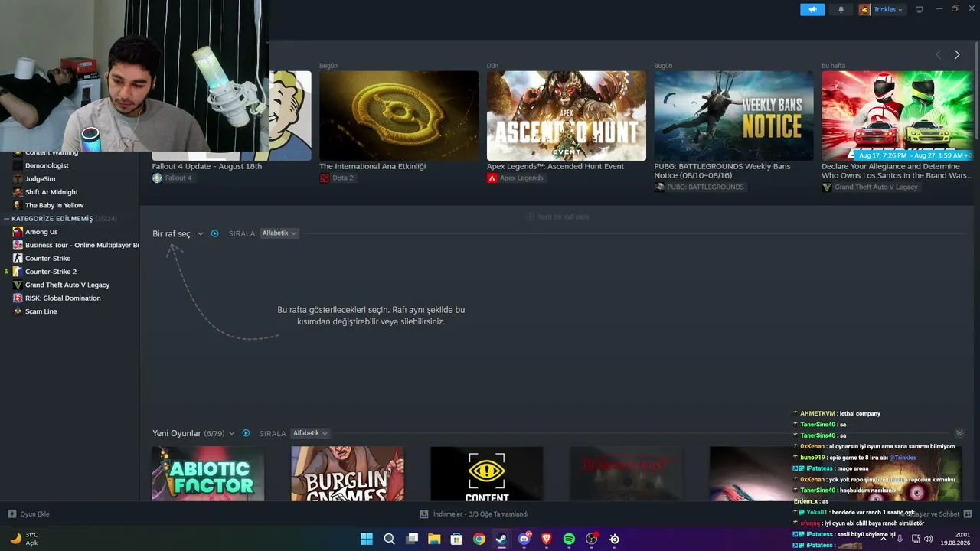Screen dimensions: 980x551
Task: Open İndirmeler downloads status
Action: click(x=475, y=514)
